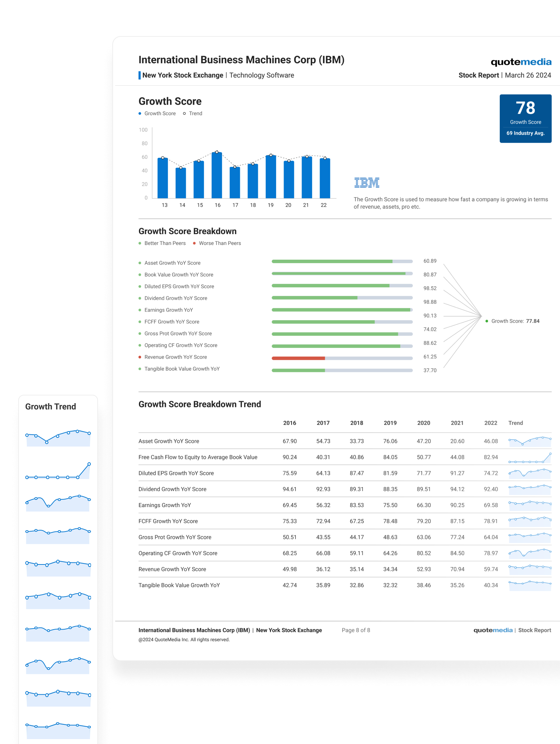The width and height of the screenshot is (560, 744).
Task: Click the Growth Trend panel title
Action: click(50, 407)
